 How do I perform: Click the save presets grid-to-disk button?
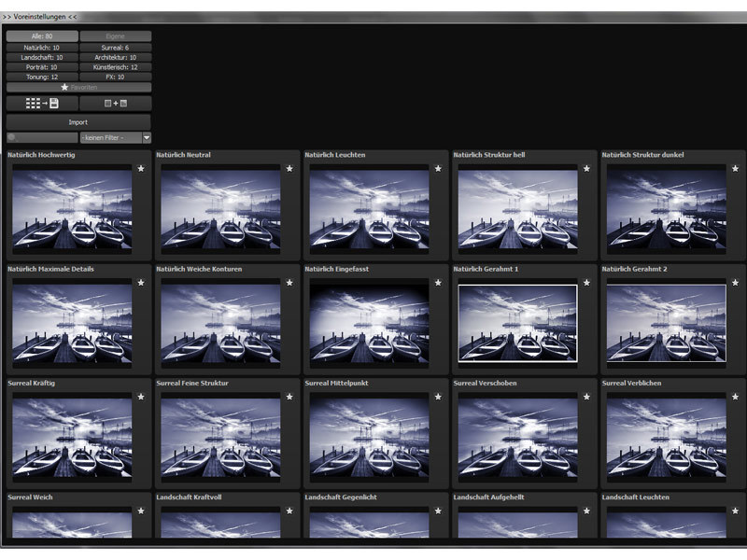coord(42,104)
